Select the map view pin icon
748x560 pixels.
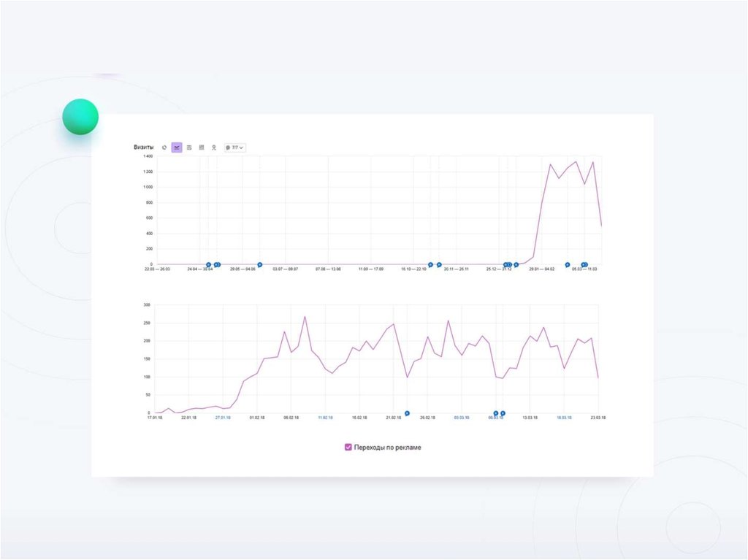pyautogui.click(x=214, y=148)
